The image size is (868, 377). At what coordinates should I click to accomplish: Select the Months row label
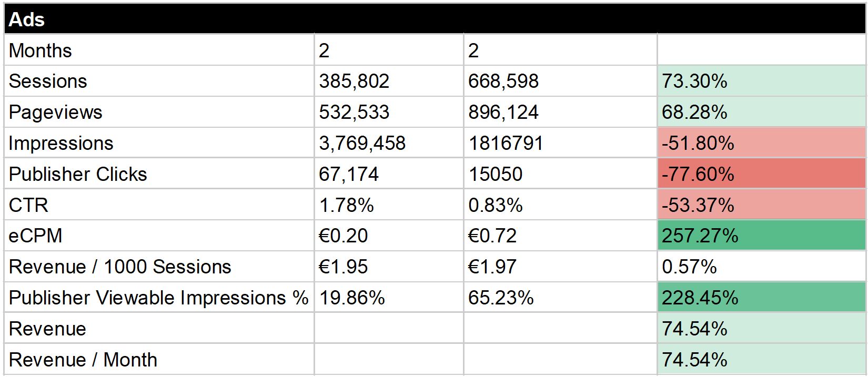pos(41,50)
